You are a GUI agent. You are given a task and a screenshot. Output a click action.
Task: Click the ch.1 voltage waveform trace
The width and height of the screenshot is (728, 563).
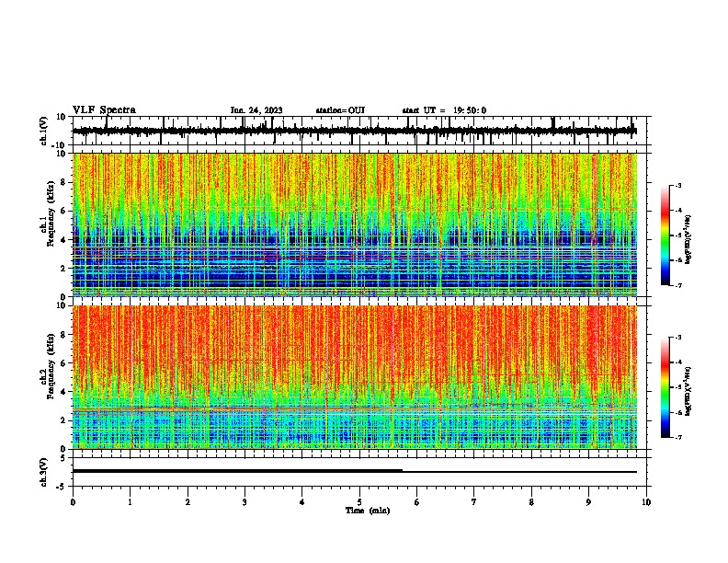coord(354,131)
